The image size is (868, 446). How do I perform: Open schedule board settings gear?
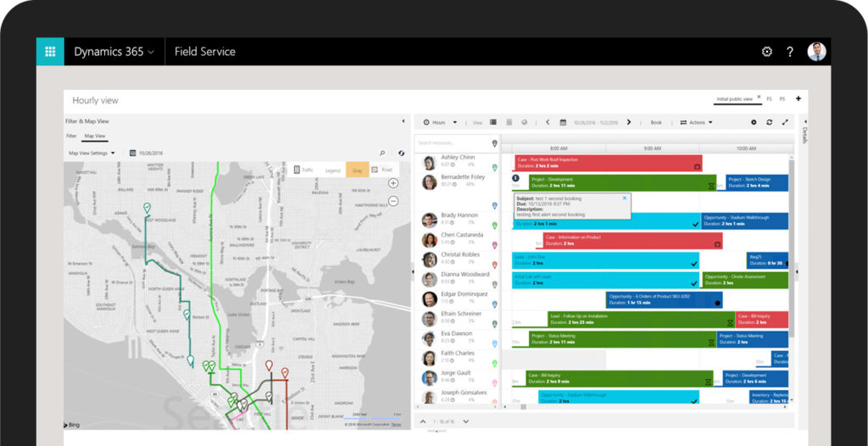754,122
